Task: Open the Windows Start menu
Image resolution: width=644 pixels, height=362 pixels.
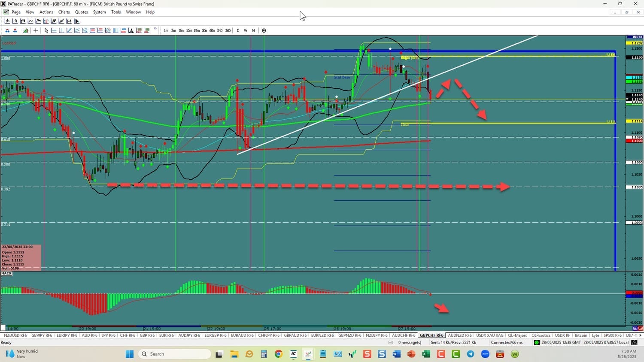Action: point(130,354)
